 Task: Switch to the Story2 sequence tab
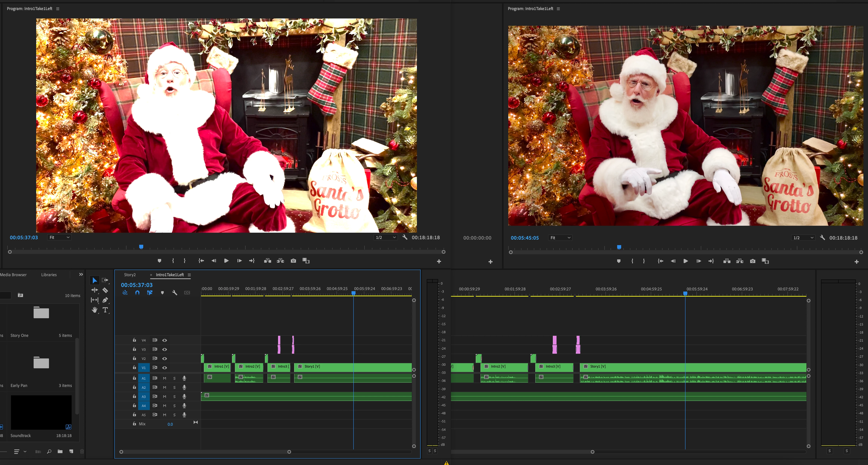[x=130, y=275]
